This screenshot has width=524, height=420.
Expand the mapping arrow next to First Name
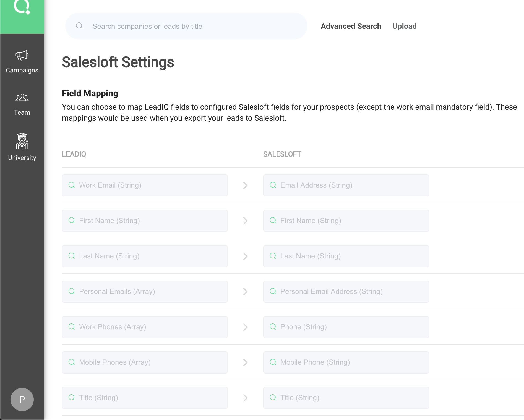245,221
